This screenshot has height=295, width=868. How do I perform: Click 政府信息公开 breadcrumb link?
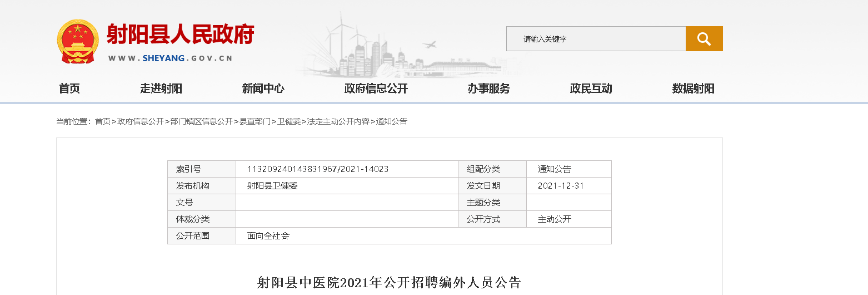[x=141, y=121]
